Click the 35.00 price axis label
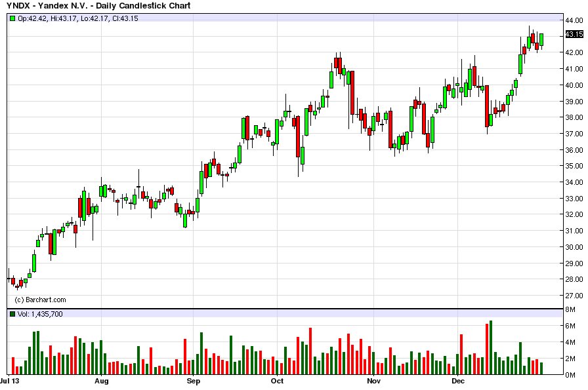 tap(574, 166)
